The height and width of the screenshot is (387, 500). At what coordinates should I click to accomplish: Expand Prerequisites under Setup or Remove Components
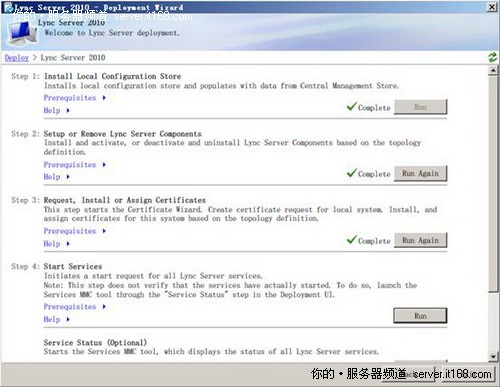click(75, 165)
